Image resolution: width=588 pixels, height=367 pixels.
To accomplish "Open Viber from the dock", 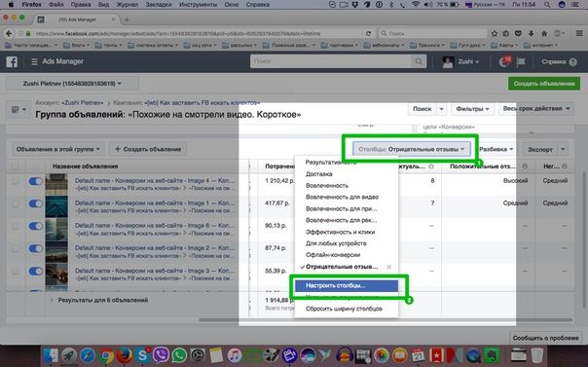I will (x=161, y=355).
